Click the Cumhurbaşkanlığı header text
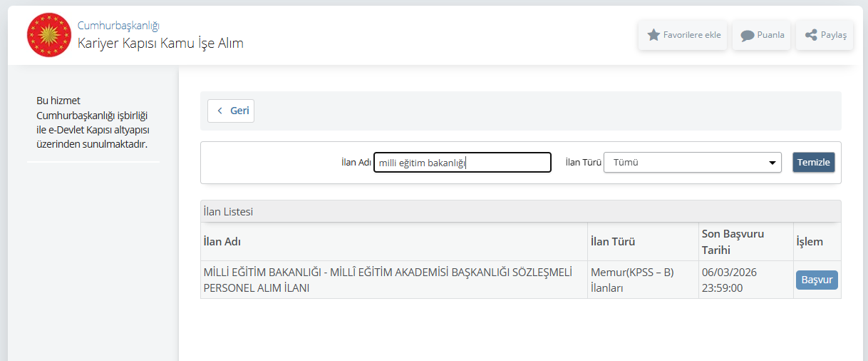 point(118,25)
